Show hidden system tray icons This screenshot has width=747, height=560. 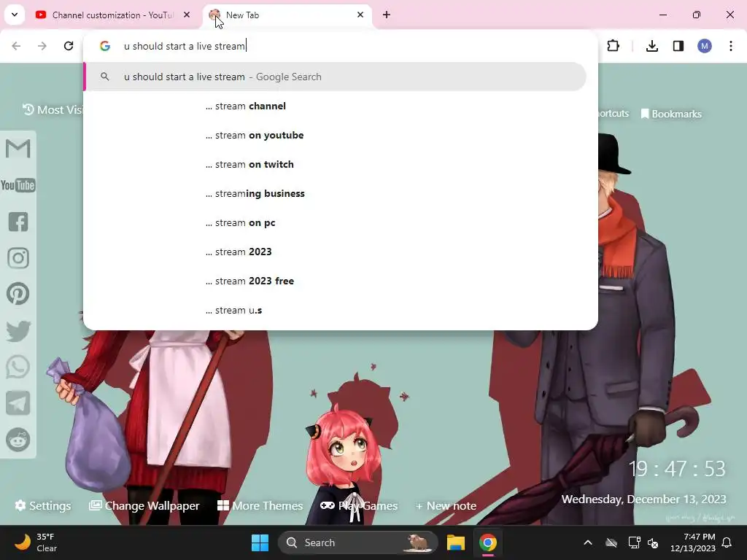tap(588, 542)
